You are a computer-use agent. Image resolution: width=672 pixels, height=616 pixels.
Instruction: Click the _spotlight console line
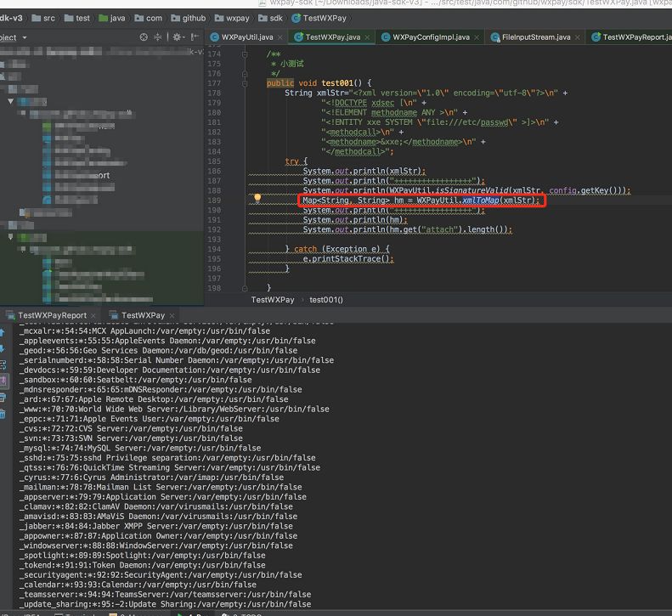142,556
